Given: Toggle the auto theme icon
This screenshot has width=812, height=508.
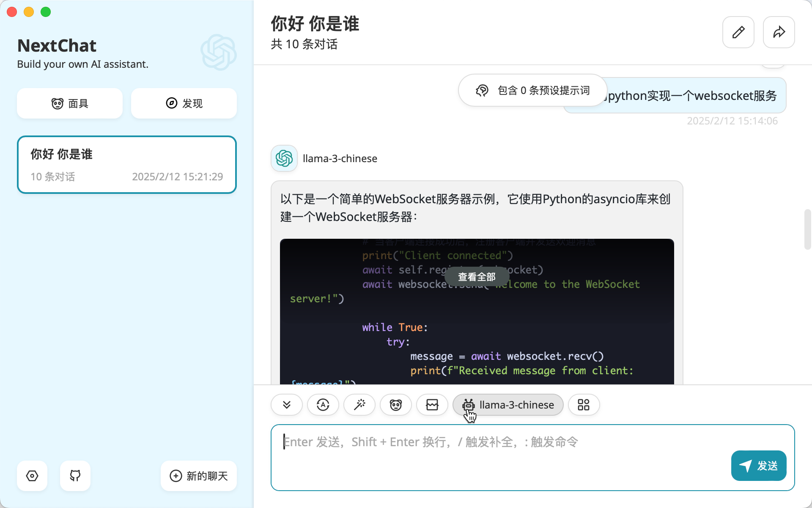Looking at the screenshot, I should (x=323, y=405).
